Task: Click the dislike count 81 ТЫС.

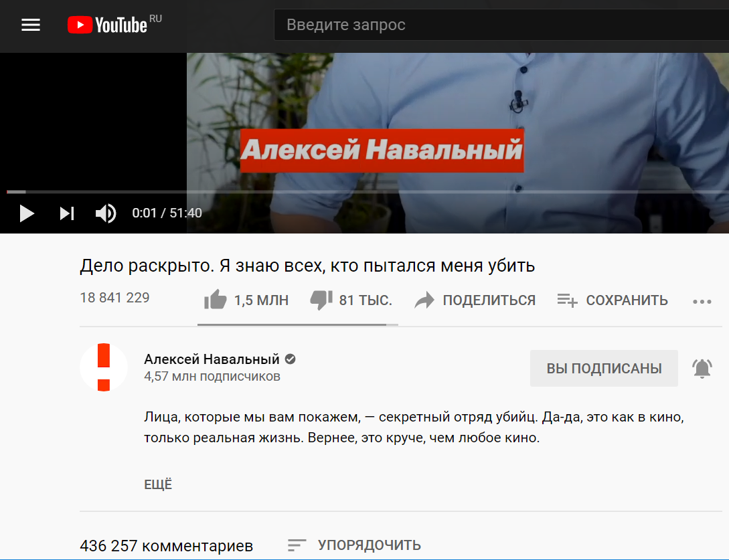Action: (x=366, y=300)
